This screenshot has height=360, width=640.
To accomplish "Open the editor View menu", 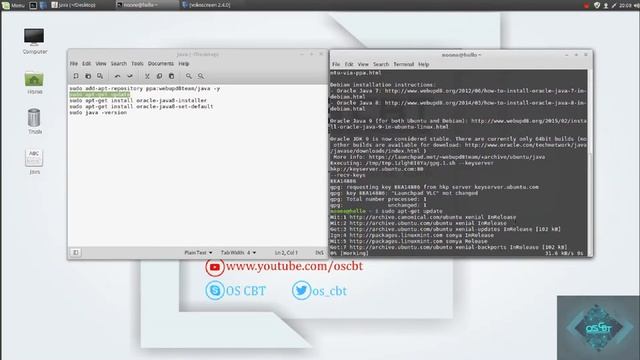I will [x=101, y=64].
